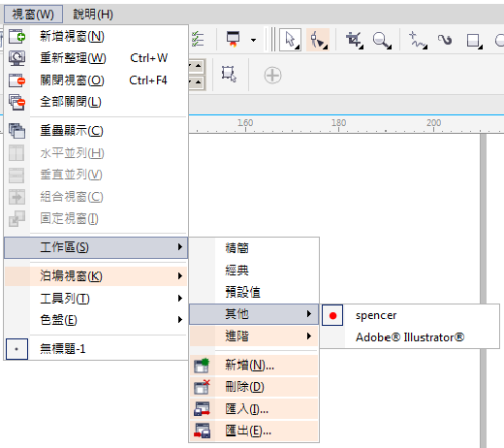Image resolution: width=504 pixels, height=448 pixels.
Task: Select the Rectangle tool icon
Action: pos(474,41)
